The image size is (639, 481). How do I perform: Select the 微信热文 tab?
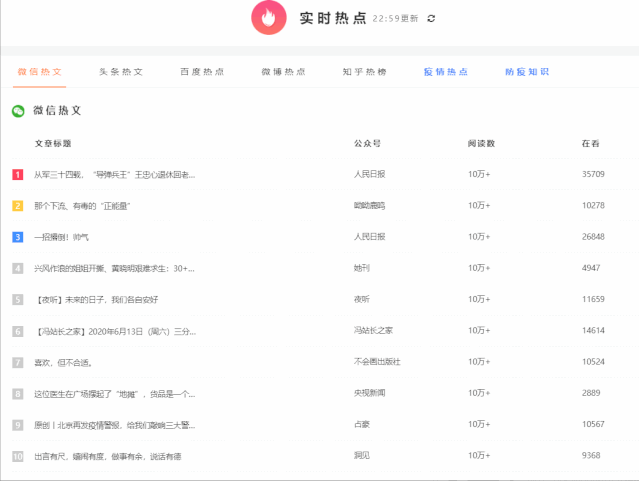pyautogui.click(x=40, y=72)
